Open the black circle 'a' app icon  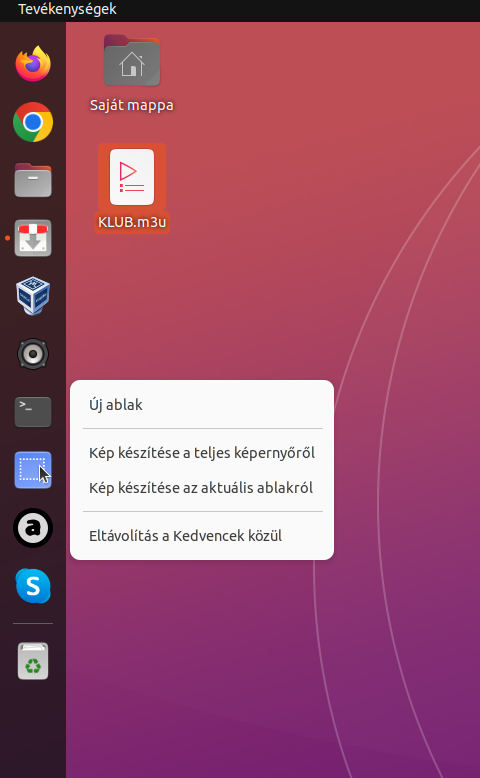click(33, 528)
